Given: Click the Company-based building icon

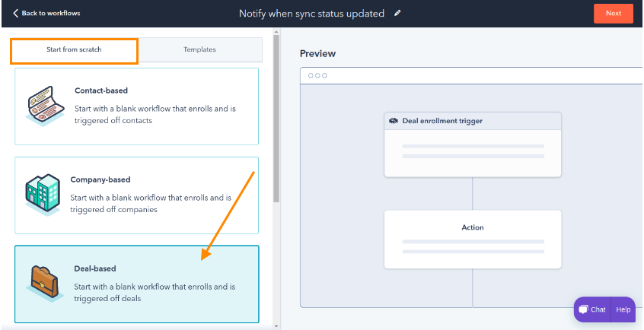Looking at the screenshot, I should point(43,195).
